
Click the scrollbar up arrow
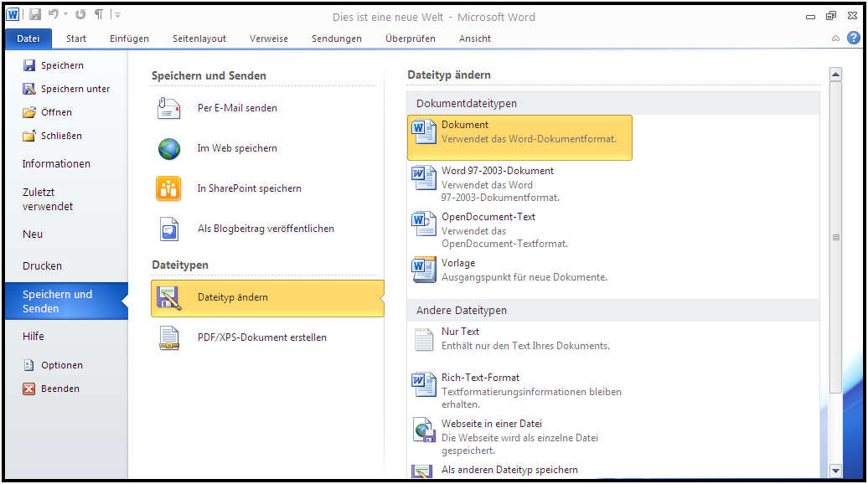tap(835, 75)
